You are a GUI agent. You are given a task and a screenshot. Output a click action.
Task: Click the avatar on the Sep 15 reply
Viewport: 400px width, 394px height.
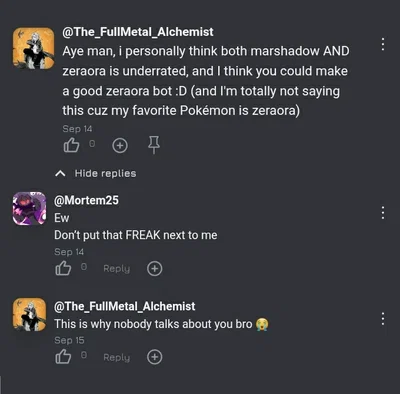pos(29,315)
